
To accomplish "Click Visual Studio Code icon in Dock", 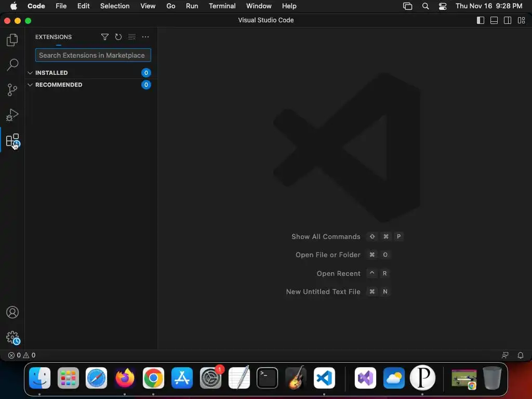I will coord(324,378).
